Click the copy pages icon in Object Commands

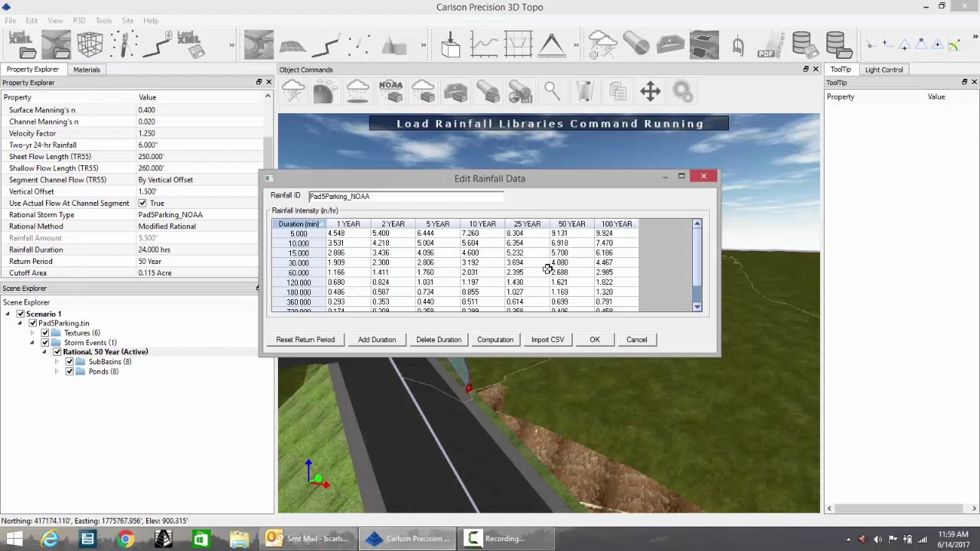click(x=617, y=92)
